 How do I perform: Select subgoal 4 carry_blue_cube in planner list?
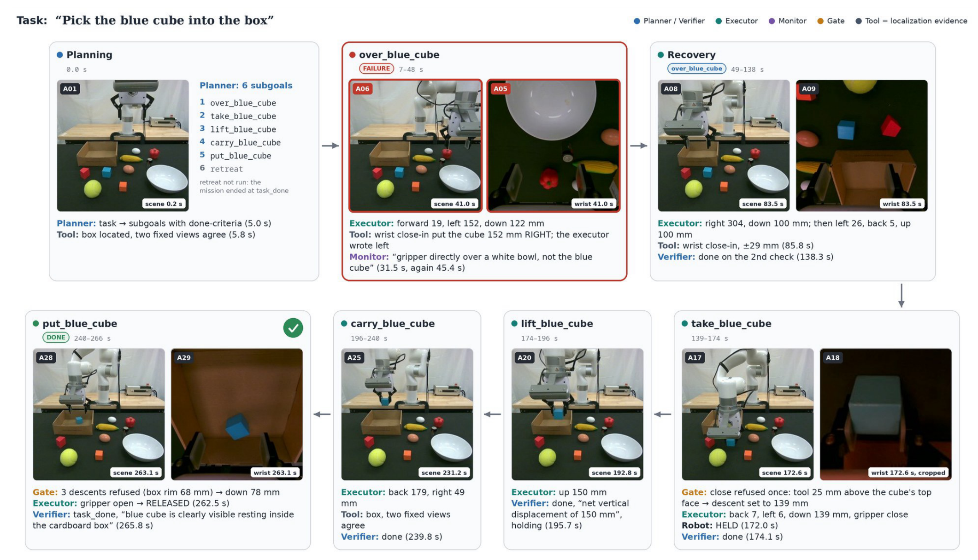(x=240, y=142)
